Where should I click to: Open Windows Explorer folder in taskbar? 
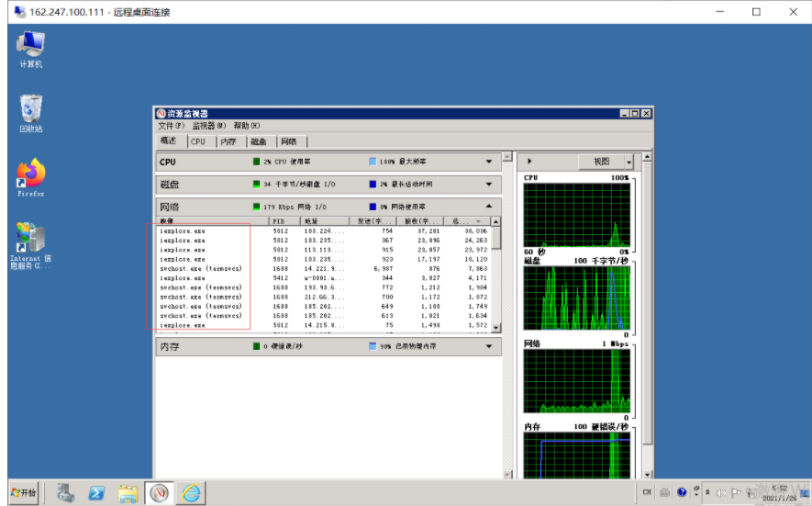pyautogui.click(x=128, y=493)
